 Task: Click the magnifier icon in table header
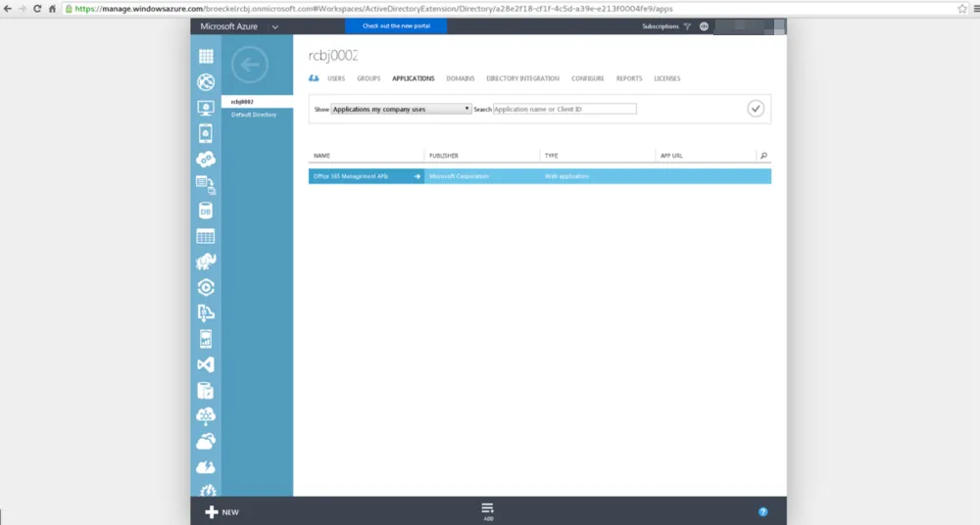click(x=763, y=156)
